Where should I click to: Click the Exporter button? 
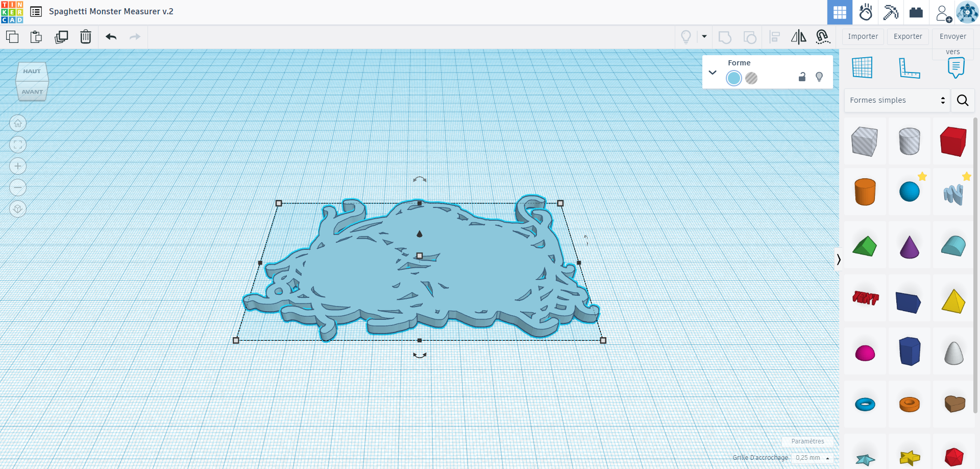pyautogui.click(x=908, y=36)
